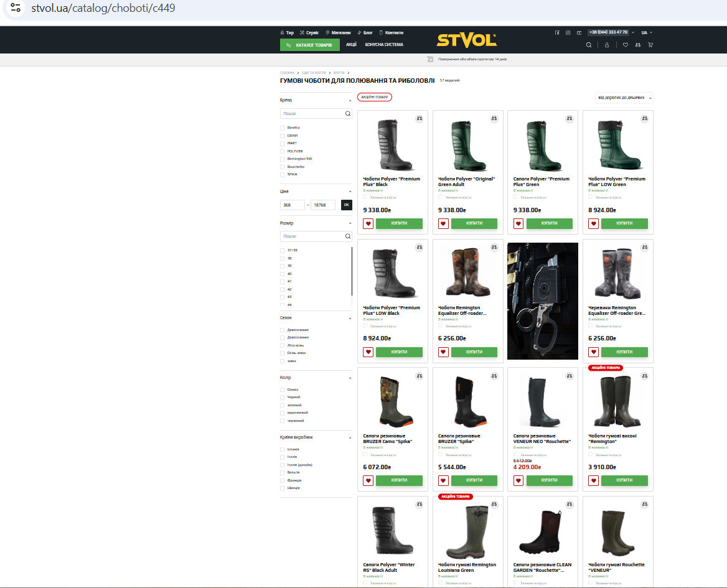Add VENEUR NEO "Rouchette" boots to favorites
The height and width of the screenshot is (588, 727).
tap(518, 480)
